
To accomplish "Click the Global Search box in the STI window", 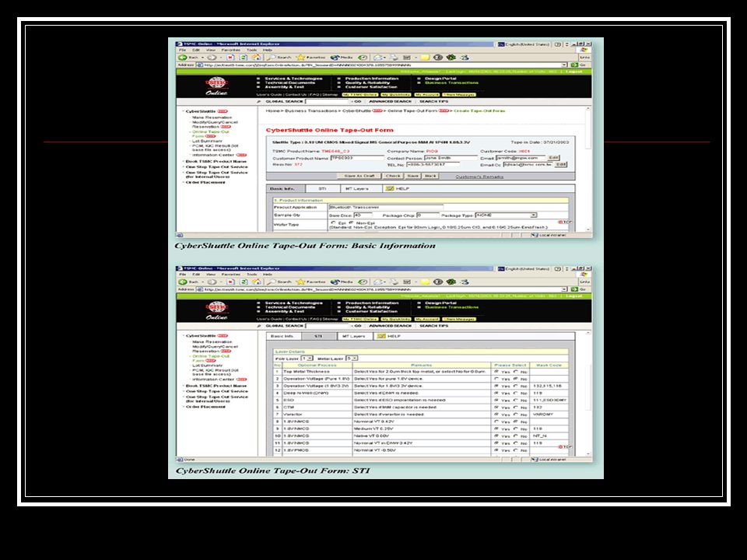I will 328,326.
